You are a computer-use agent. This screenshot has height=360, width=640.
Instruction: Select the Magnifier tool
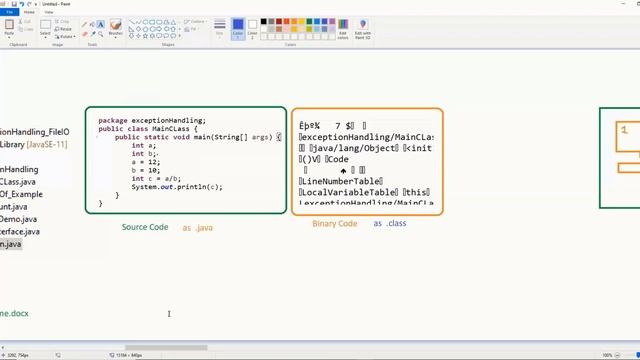[100, 34]
